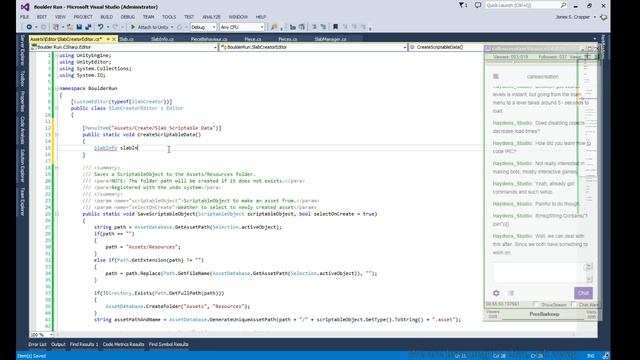Click the Navigate Backward toolbar icon
Viewport: 640px width, 360px height.
click(x=29, y=27)
